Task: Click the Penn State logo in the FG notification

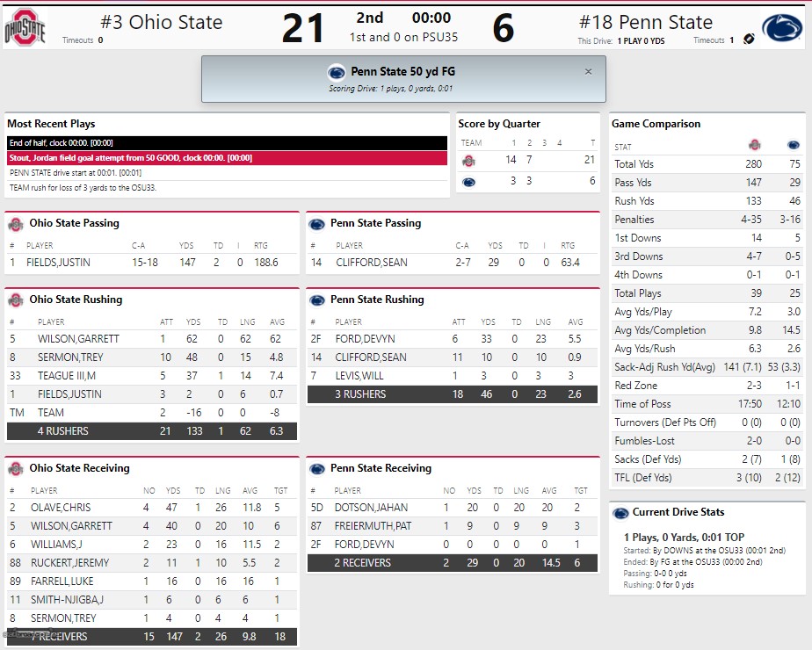Action: tap(336, 72)
